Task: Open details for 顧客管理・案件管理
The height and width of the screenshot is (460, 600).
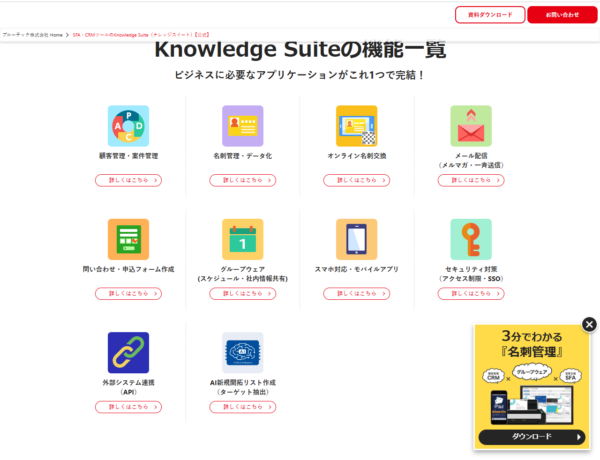Action: [128, 180]
